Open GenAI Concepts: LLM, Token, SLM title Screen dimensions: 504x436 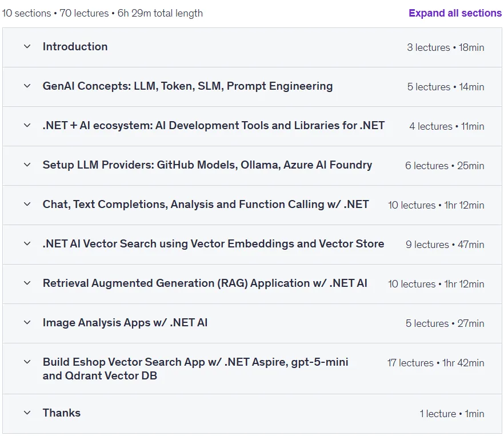187,86
